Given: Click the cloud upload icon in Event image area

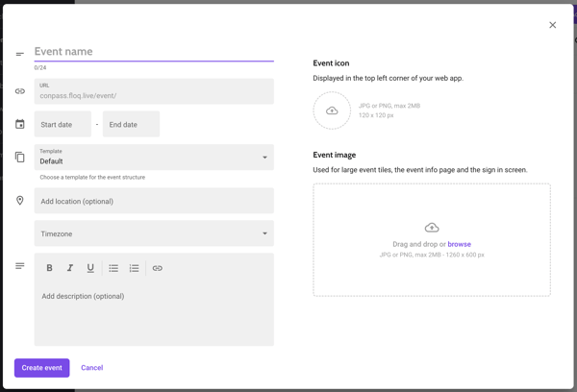Looking at the screenshot, I should [x=432, y=228].
